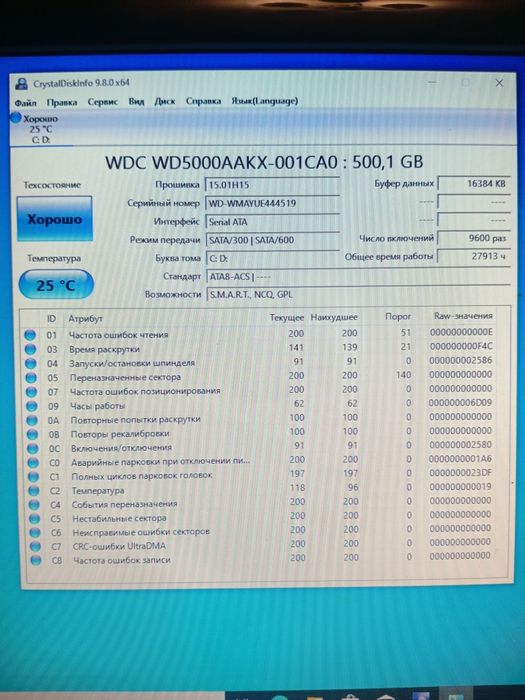
Task: Click the status circle for attribute 0A
Action: pos(32,420)
